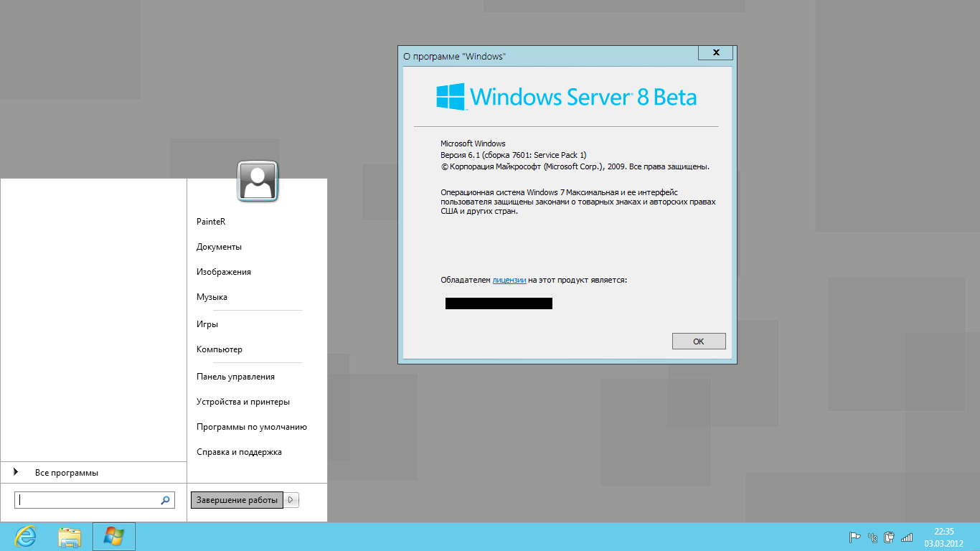Screen dimensions: 980x551
Task: Open Устройства и принтеры
Action: [x=243, y=402]
